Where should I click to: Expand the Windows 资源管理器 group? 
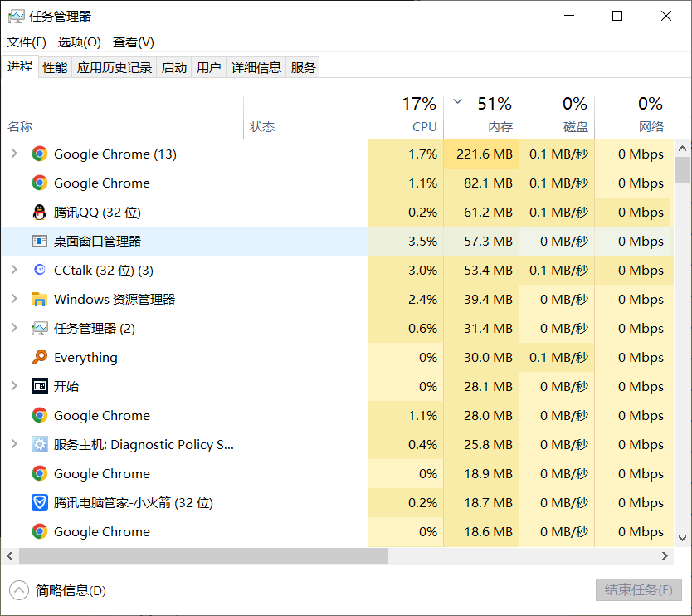14,299
